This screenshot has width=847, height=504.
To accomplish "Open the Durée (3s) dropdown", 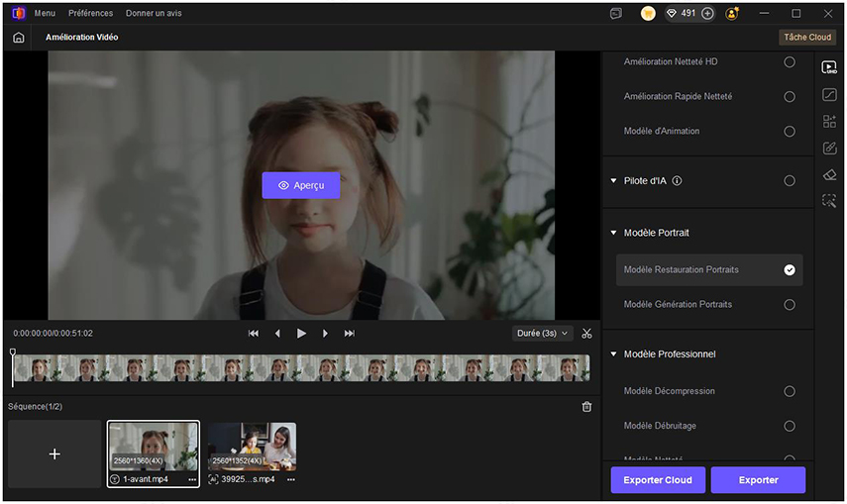I will coord(544,334).
